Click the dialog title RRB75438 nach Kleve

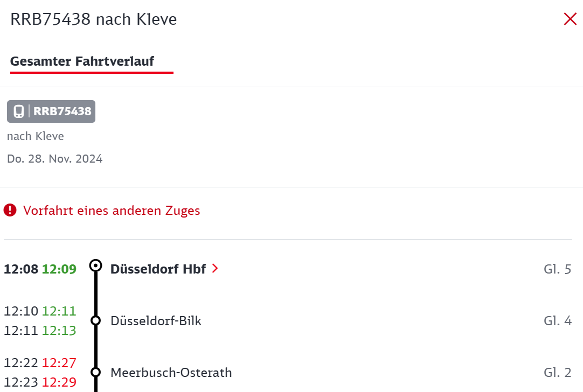[x=93, y=19]
